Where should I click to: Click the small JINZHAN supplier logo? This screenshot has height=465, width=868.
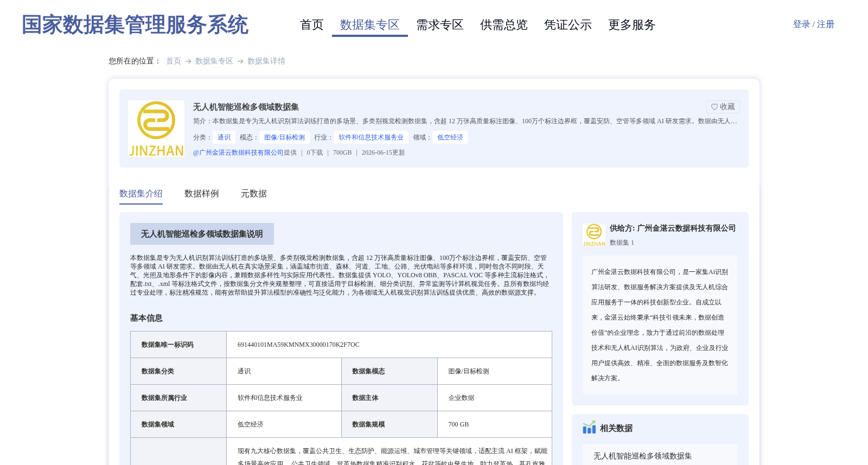(x=594, y=235)
